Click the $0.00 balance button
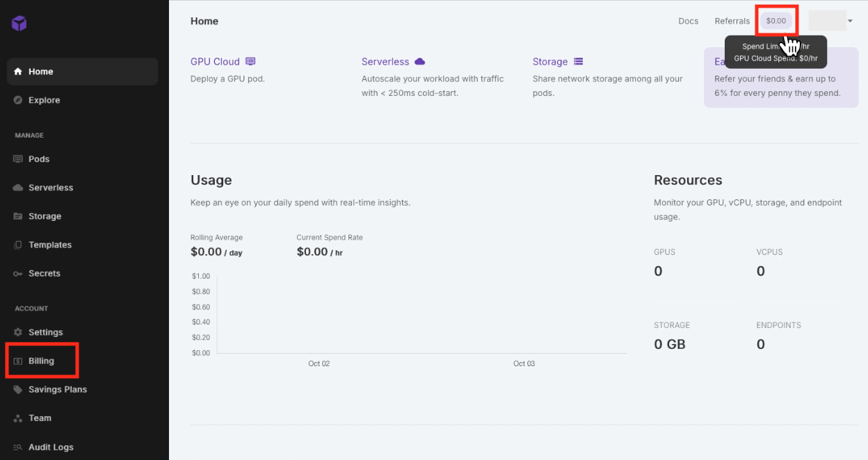Viewport: 868px width, 460px height. click(775, 21)
